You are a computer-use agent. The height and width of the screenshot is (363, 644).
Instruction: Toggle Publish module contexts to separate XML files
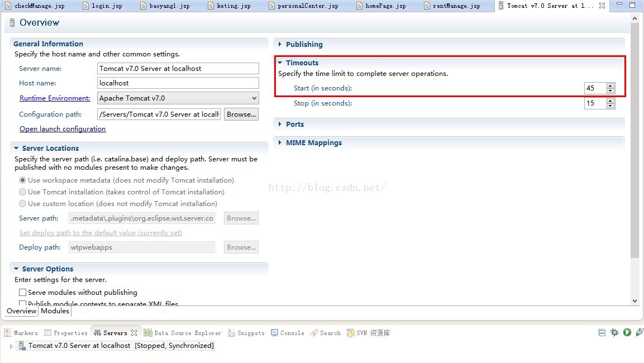22,303
